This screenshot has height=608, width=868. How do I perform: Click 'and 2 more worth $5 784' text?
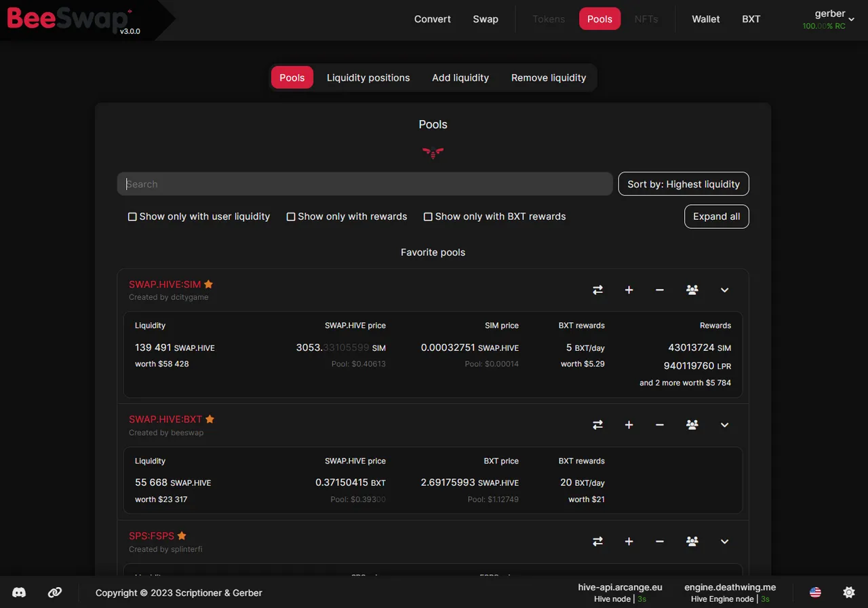click(685, 383)
